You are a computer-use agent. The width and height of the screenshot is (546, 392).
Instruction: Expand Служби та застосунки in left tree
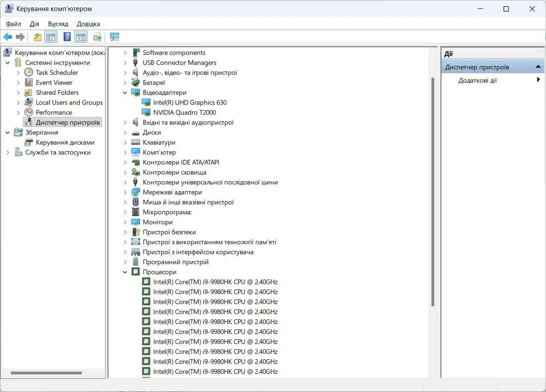click(8, 152)
